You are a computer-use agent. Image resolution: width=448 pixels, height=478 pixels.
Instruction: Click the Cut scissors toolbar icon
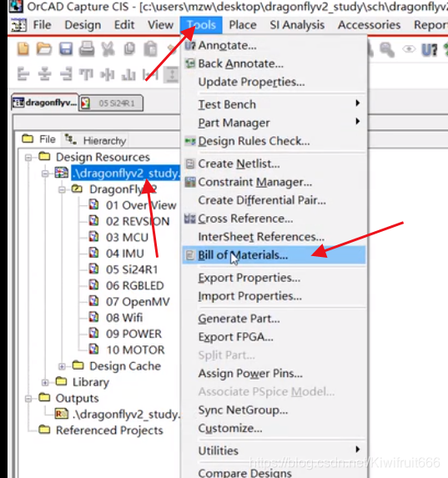[108, 48]
